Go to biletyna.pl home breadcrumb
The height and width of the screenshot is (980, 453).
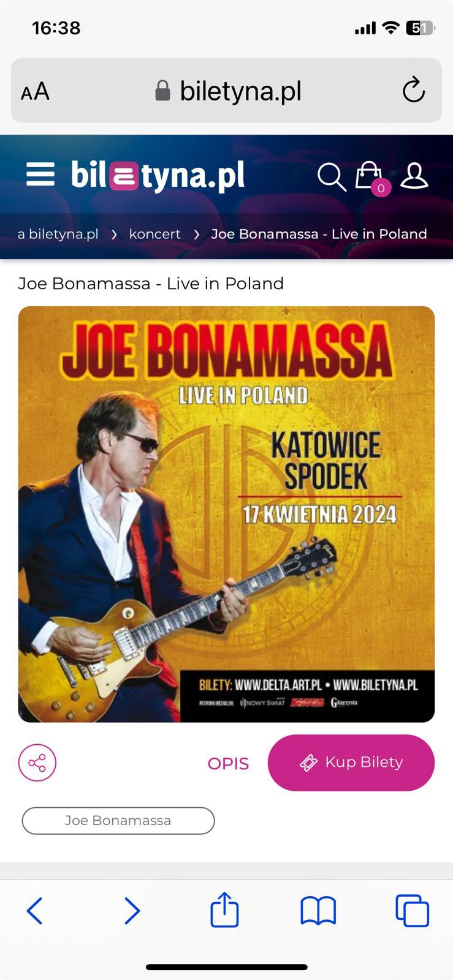point(58,234)
